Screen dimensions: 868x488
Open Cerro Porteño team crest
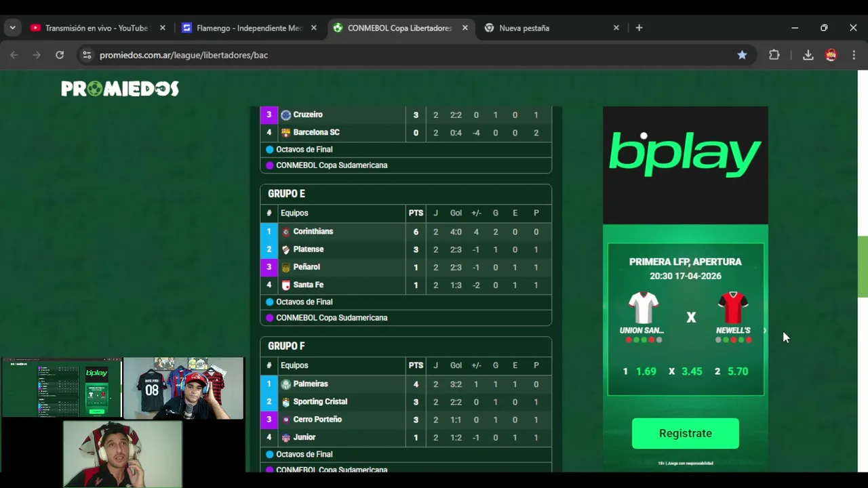[x=285, y=420]
